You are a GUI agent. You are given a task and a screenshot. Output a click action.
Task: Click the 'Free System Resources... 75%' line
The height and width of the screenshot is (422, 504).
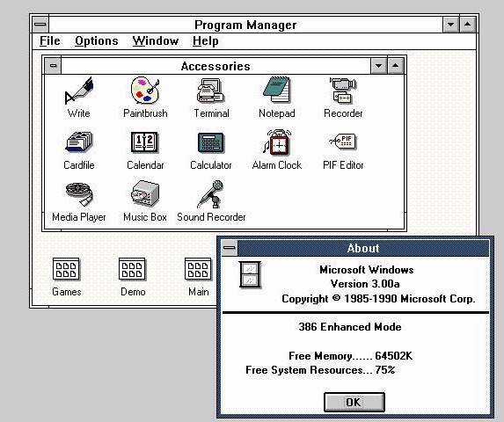pyautogui.click(x=320, y=370)
